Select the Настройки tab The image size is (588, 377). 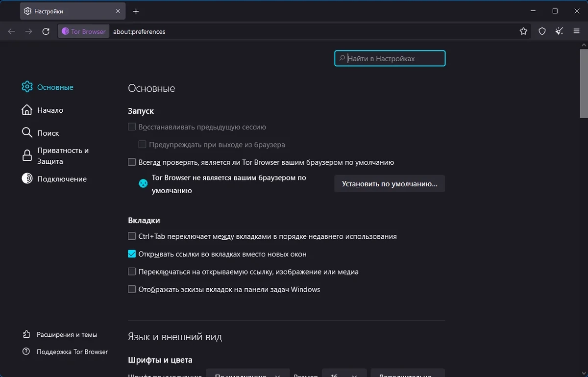tap(72, 11)
